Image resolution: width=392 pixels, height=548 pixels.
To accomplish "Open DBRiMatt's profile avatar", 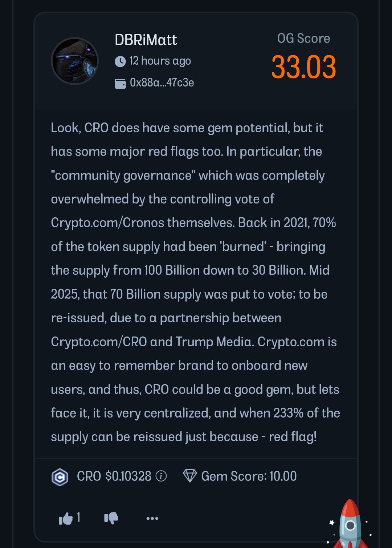I will pos(75,61).
